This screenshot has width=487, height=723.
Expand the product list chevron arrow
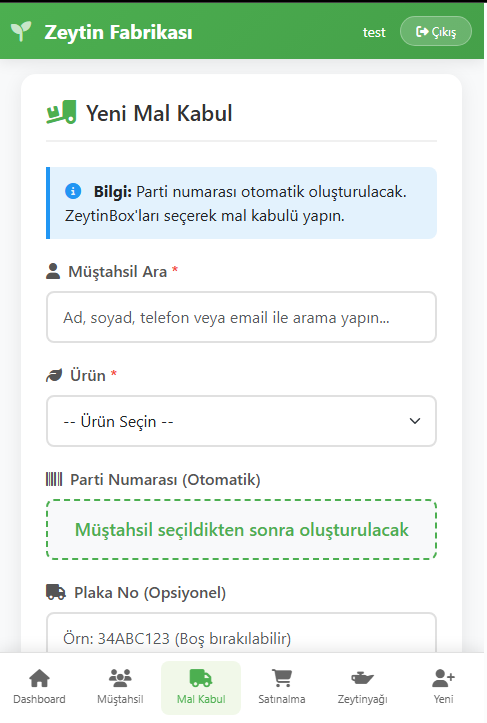coord(415,421)
